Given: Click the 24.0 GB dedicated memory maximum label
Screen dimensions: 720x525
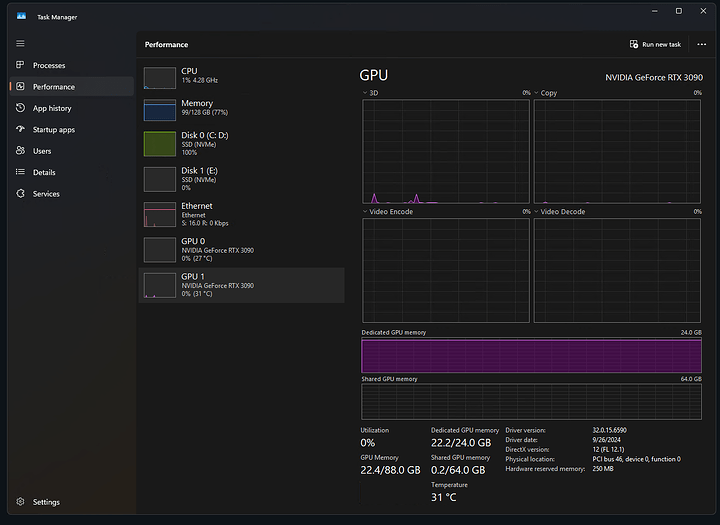Looking at the screenshot, I should 691,333.
